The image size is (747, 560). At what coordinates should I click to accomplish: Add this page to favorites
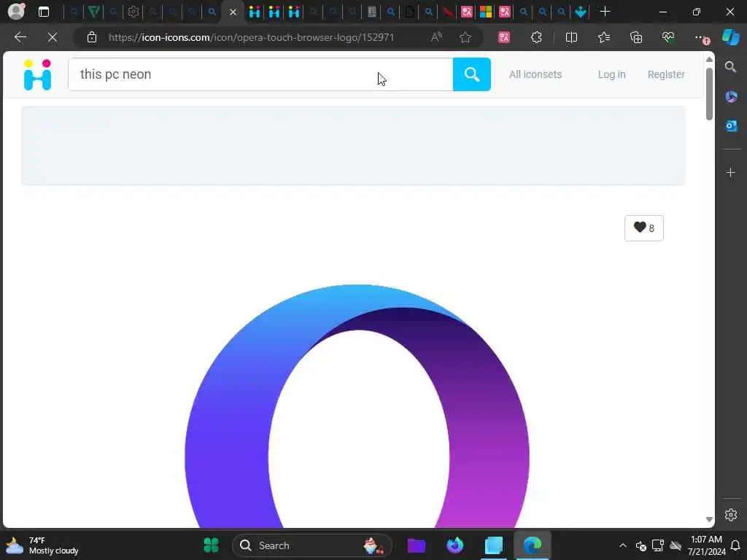pos(465,37)
